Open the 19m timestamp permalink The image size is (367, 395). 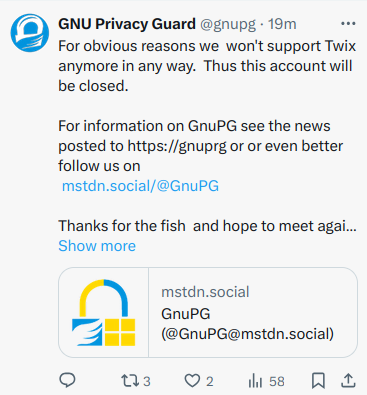[x=282, y=24]
